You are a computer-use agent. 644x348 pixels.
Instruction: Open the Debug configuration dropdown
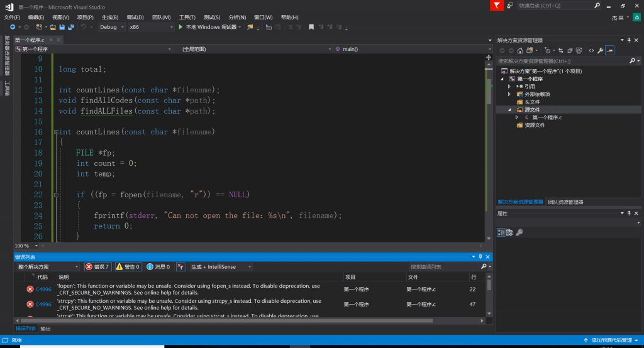click(x=112, y=27)
